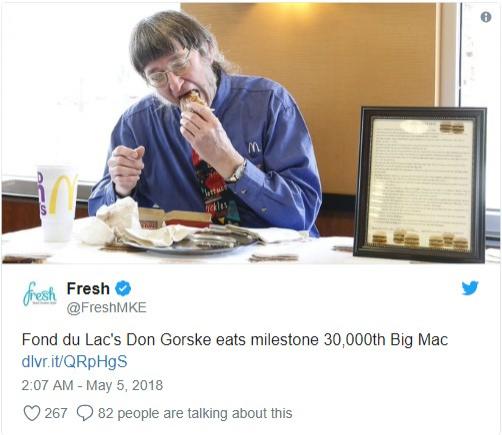This screenshot has height=435, width=502.
Task: Click the McDonald's cup in the photo
Action: click(x=57, y=203)
